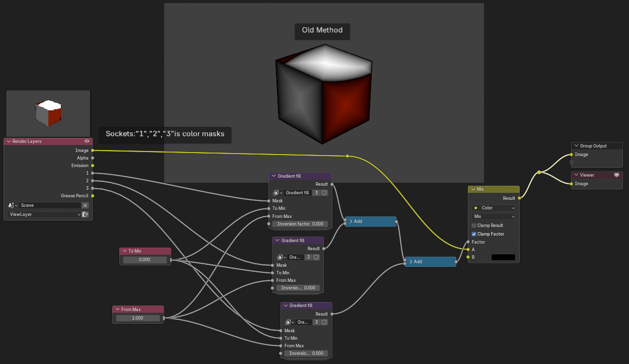Enable the Clamp Result checkbox
Viewport: 629px width, 364px height.
click(x=474, y=226)
